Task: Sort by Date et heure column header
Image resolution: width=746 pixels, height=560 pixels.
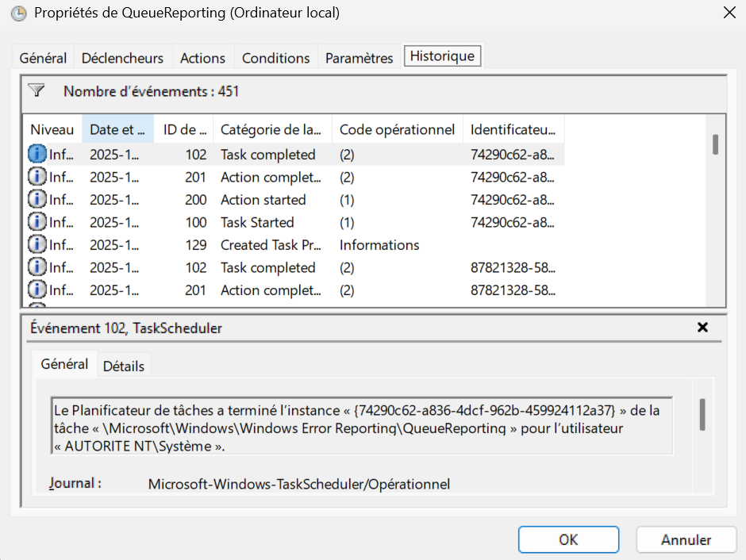Action: pos(117,129)
